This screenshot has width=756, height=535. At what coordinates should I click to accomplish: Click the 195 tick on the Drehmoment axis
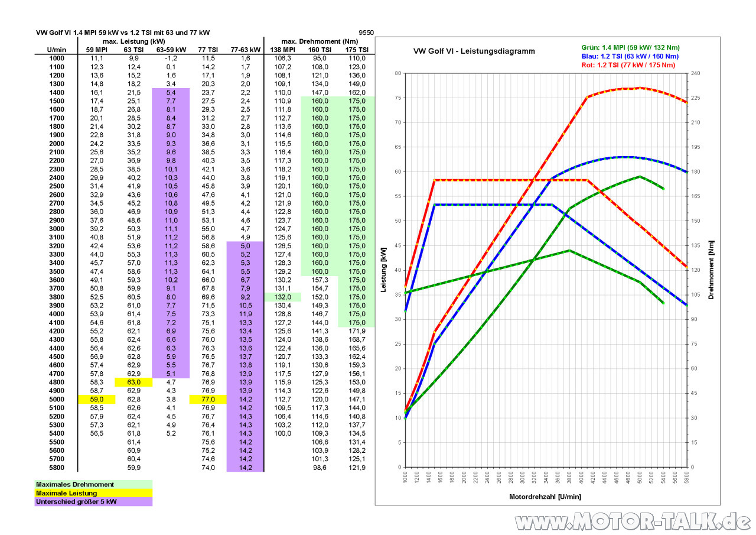tap(697, 147)
